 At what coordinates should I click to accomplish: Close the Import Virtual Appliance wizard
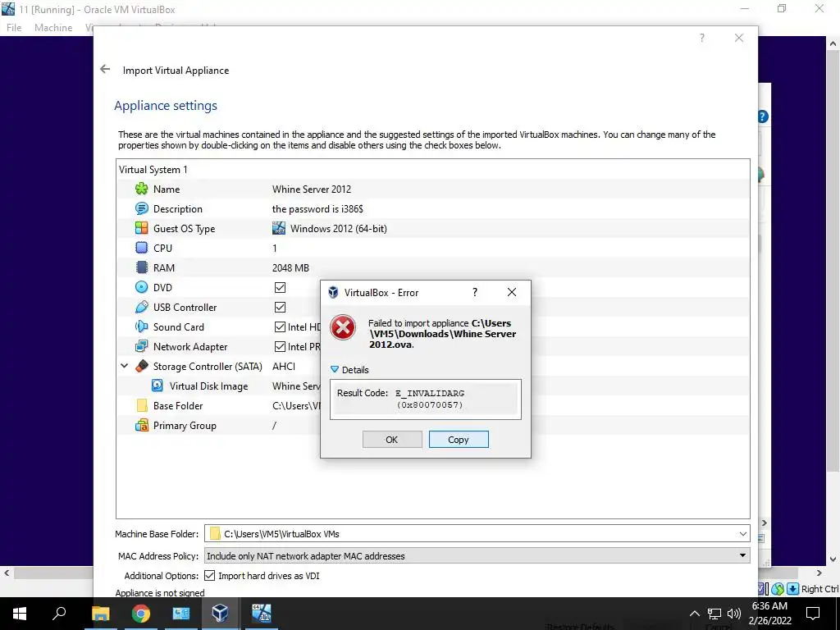point(739,38)
